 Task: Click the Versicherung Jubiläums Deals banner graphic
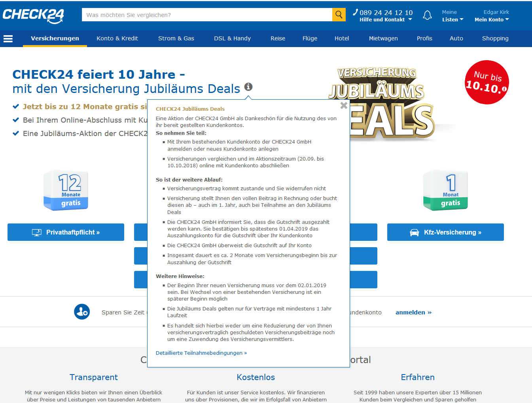coord(382,105)
